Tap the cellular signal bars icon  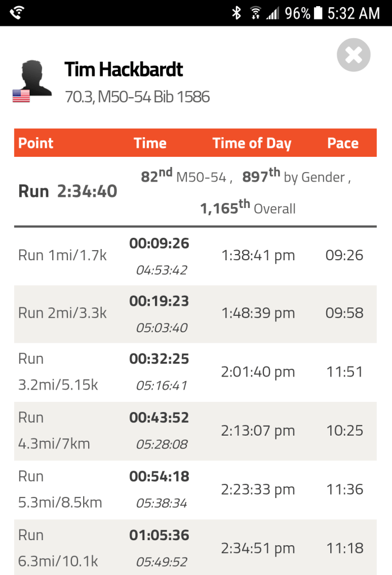click(272, 12)
